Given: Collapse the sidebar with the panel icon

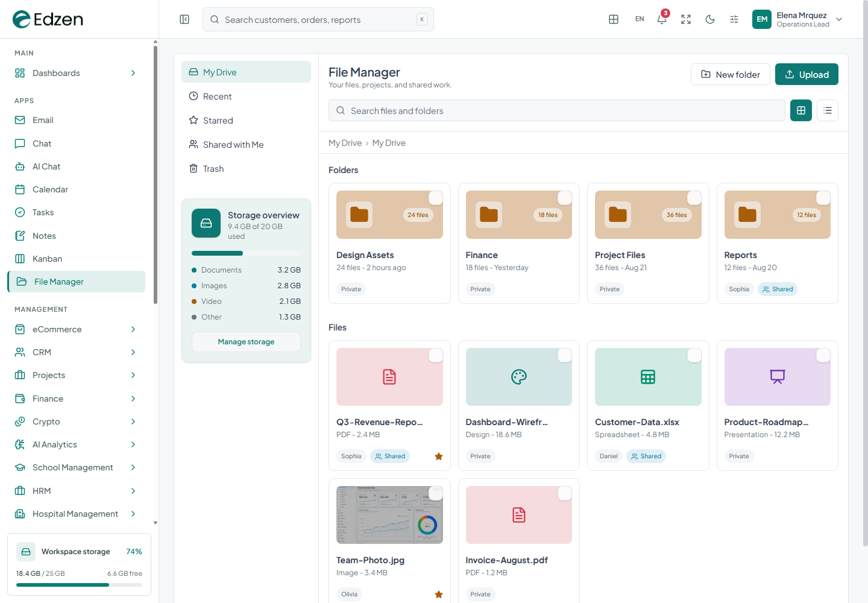Looking at the screenshot, I should pyautogui.click(x=184, y=19).
